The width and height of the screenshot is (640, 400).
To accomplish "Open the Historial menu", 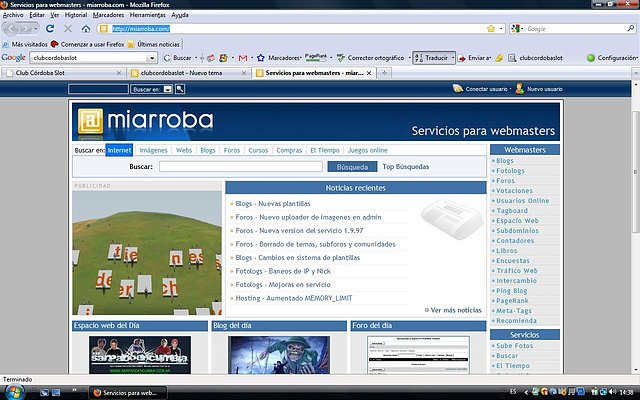I will [76, 15].
